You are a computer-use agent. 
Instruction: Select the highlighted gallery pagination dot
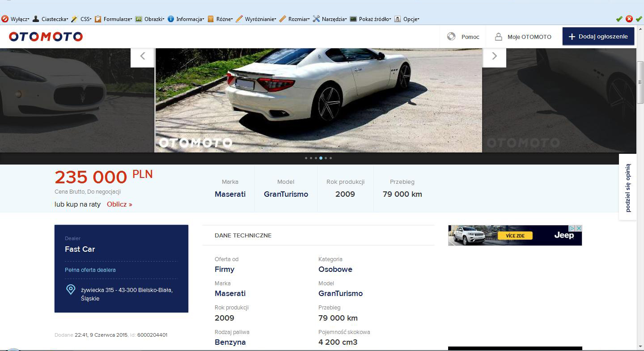[x=321, y=158]
